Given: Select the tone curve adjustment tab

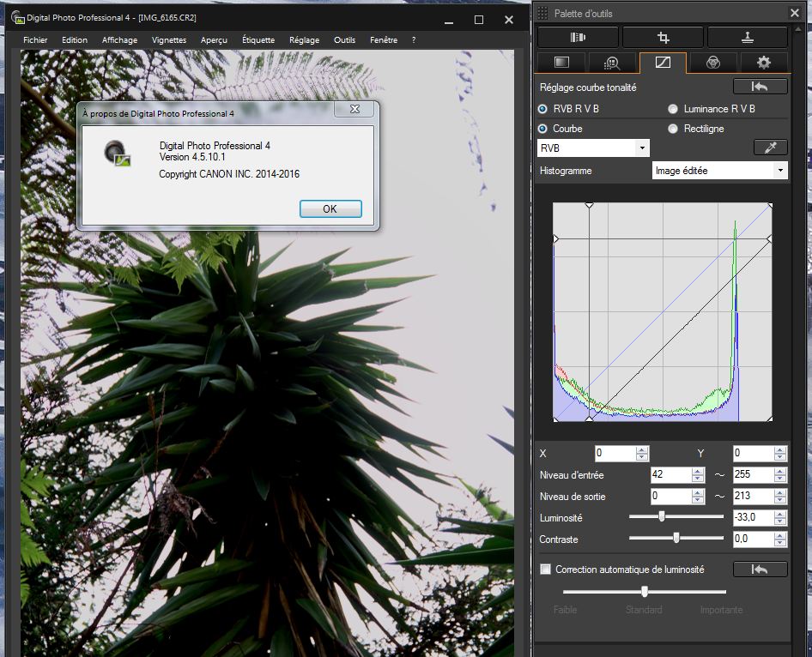Looking at the screenshot, I should 663,63.
